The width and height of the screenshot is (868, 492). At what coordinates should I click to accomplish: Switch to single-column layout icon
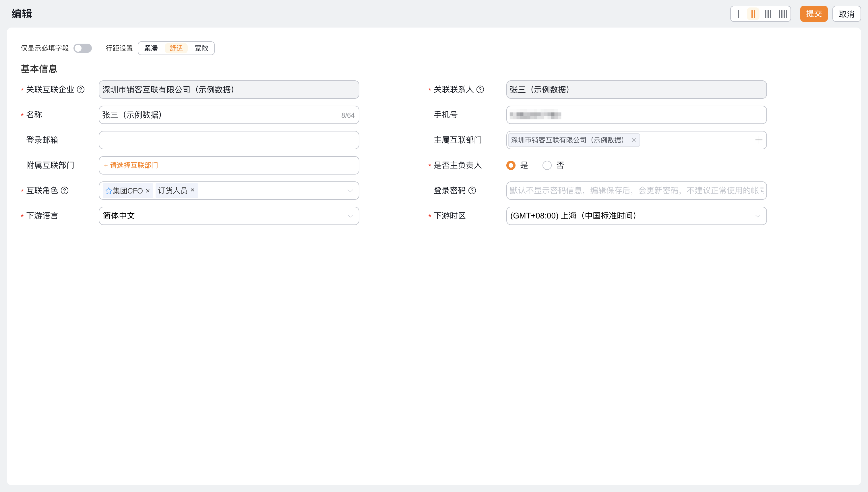click(x=738, y=14)
